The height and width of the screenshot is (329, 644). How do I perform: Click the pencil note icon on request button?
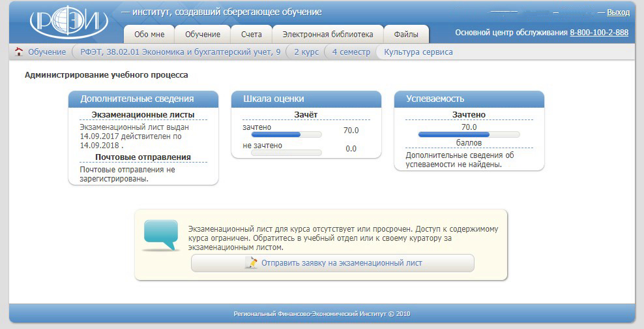[251, 263]
